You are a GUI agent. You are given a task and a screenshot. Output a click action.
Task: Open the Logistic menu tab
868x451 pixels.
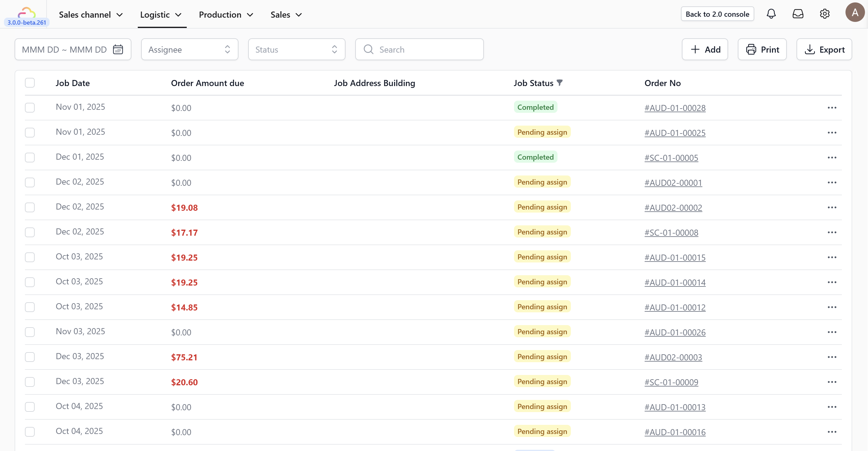(161, 15)
